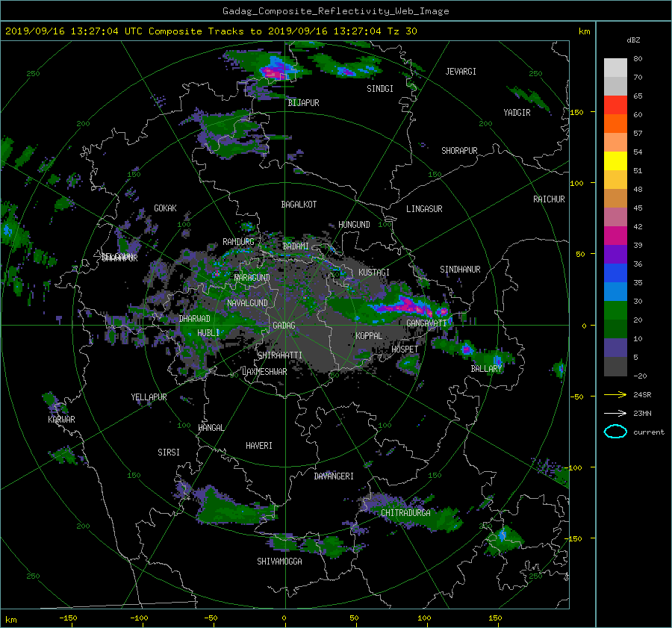672x628 pixels.
Task: Click the HANGAL city label
Action: tap(211, 428)
